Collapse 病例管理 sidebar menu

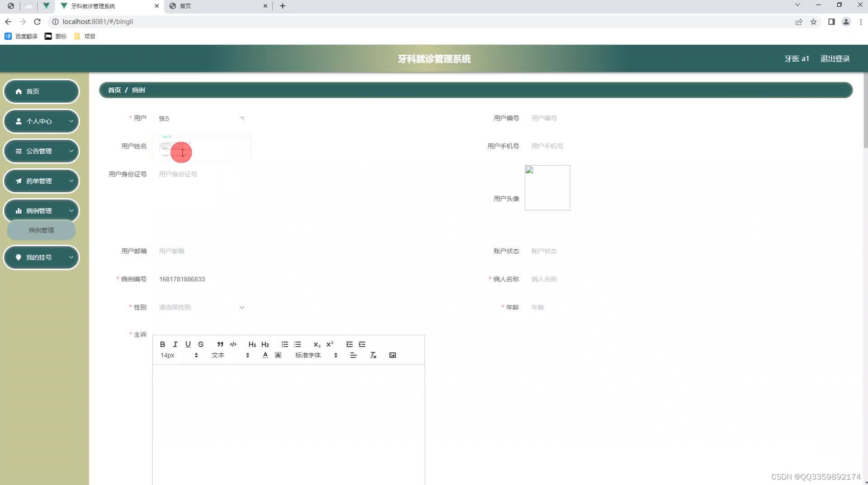(x=41, y=211)
